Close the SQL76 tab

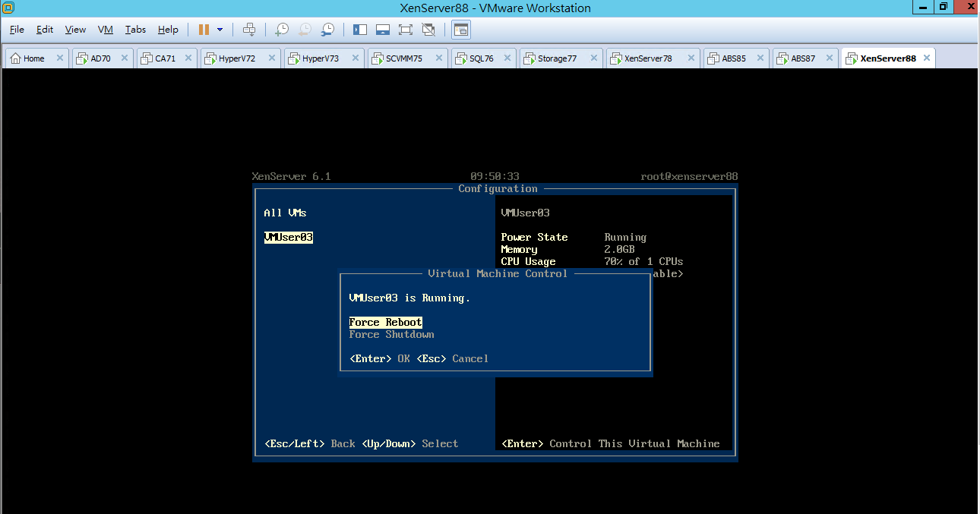coord(507,58)
